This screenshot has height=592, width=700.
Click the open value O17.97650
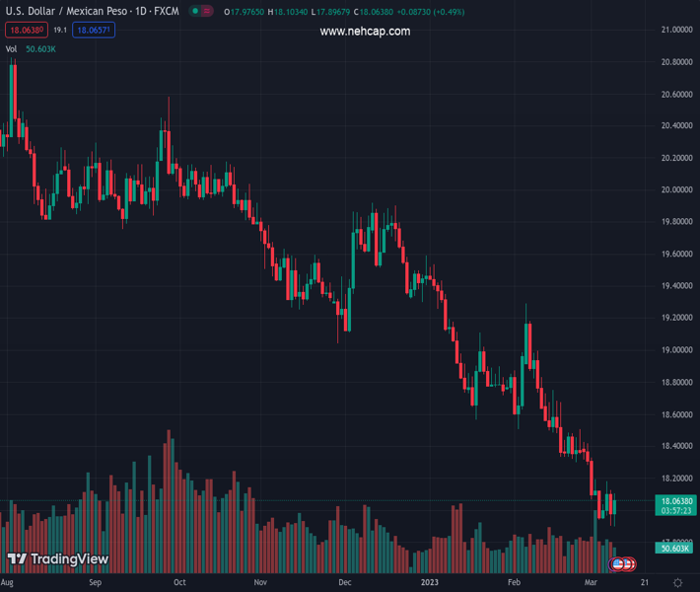click(x=245, y=12)
